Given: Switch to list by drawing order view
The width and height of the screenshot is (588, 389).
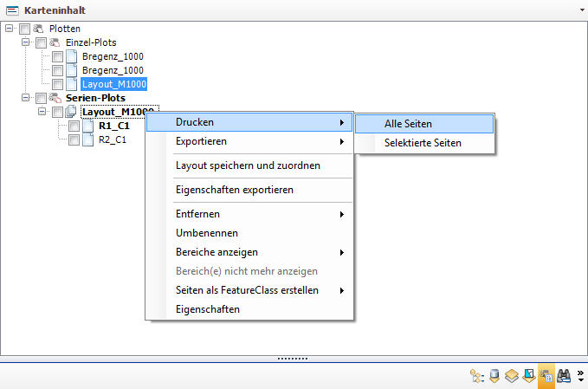Looking at the screenshot, I should 477,376.
